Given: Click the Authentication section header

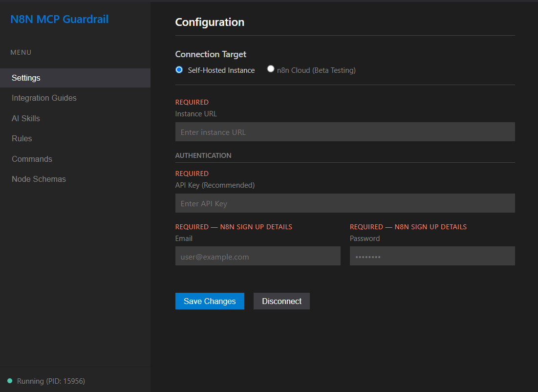Looking at the screenshot, I should [203, 155].
